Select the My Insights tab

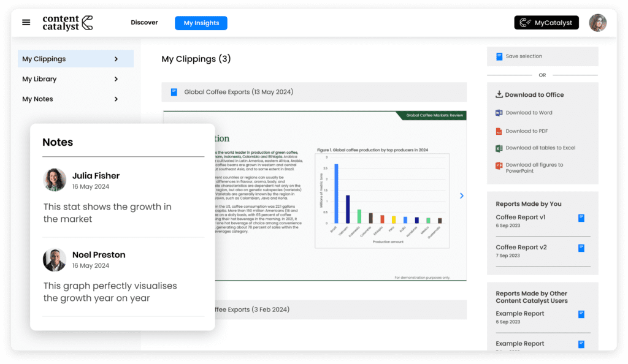[201, 23]
